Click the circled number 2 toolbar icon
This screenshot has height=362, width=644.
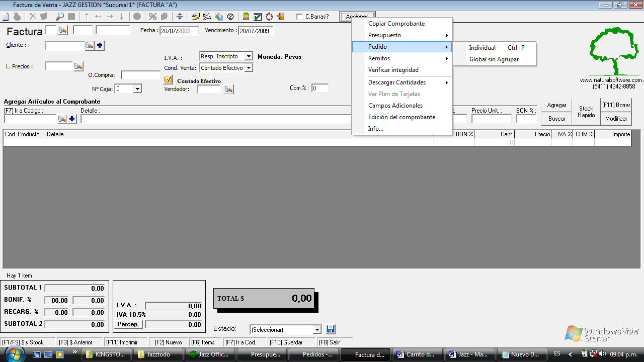pos(230,17)
